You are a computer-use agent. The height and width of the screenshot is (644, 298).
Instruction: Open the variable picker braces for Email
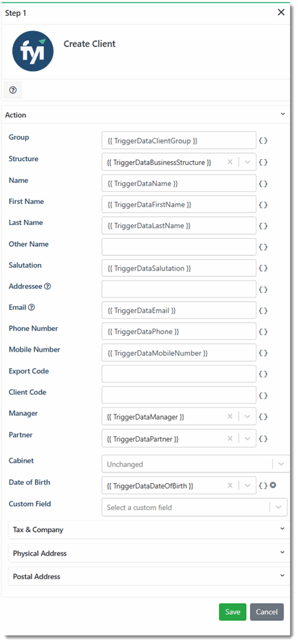[x=264, y=311]
